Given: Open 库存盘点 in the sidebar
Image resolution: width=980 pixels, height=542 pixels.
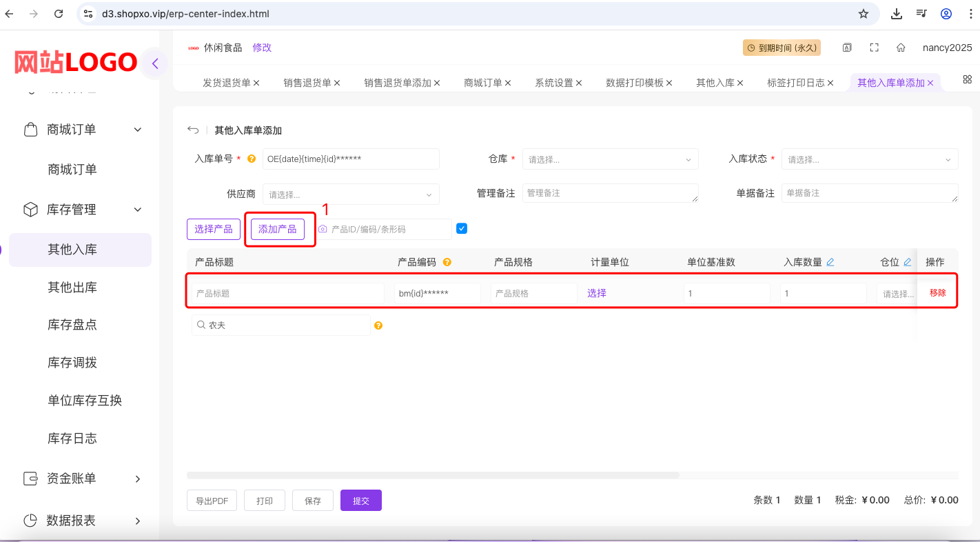Looking at the screenshot, I should click(72, 325).
